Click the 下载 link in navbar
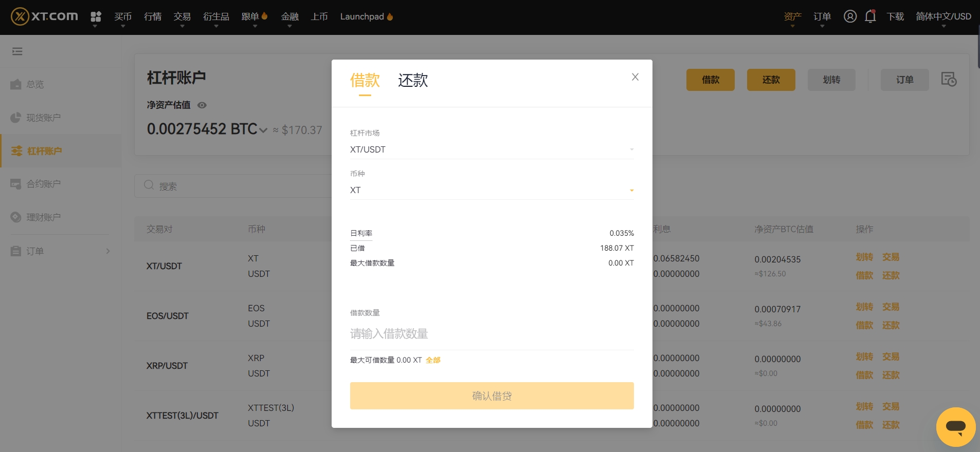The image size is (980, 452). [x=895, y=16]
